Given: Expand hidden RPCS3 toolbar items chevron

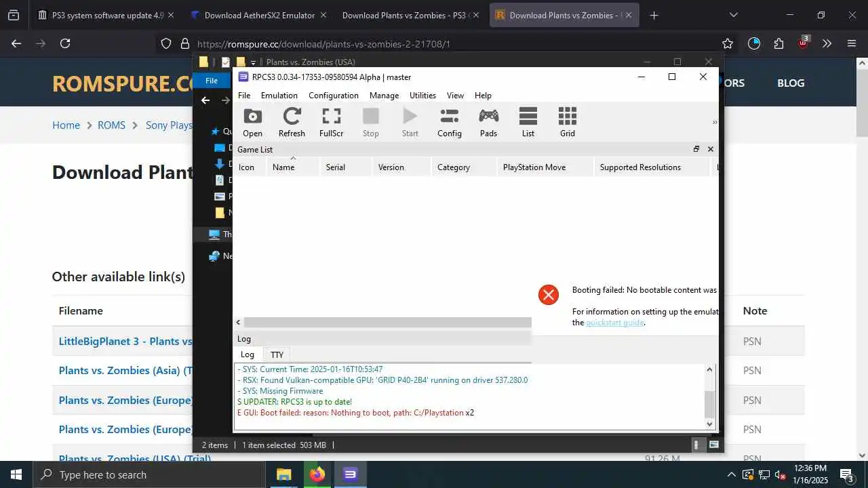Looking at the screenshot, I should coord(714,123).
